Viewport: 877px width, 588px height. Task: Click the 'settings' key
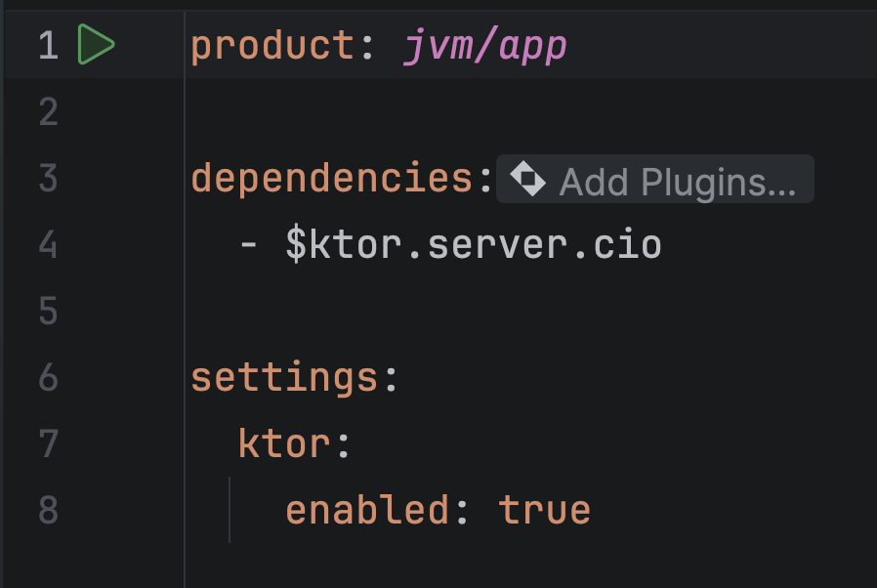coord(284,378)
